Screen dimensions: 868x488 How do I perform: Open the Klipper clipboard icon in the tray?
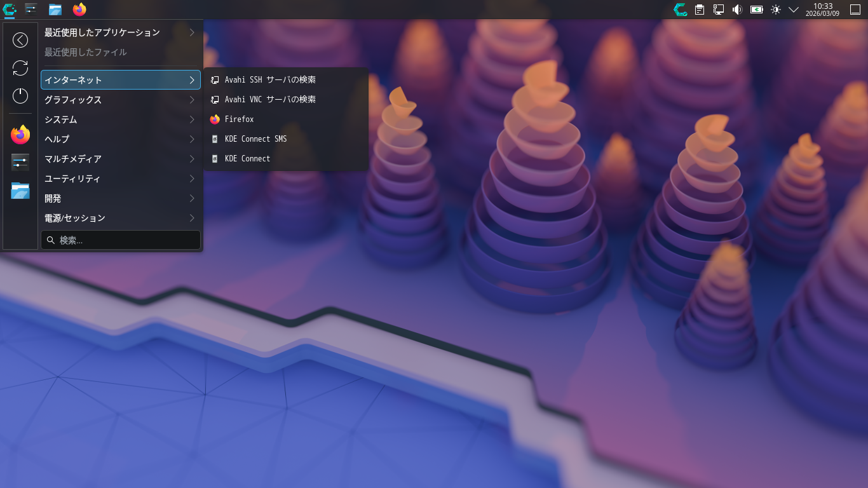(x=698, y=10)
